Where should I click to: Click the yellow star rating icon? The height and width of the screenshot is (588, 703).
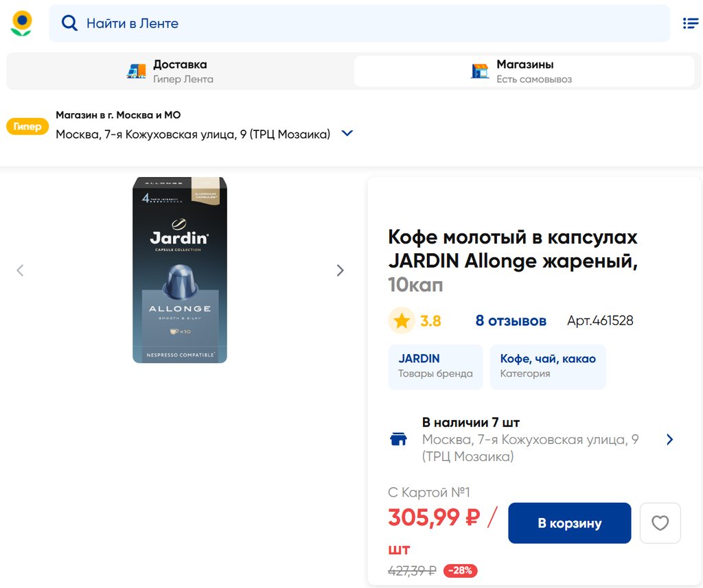402,321
